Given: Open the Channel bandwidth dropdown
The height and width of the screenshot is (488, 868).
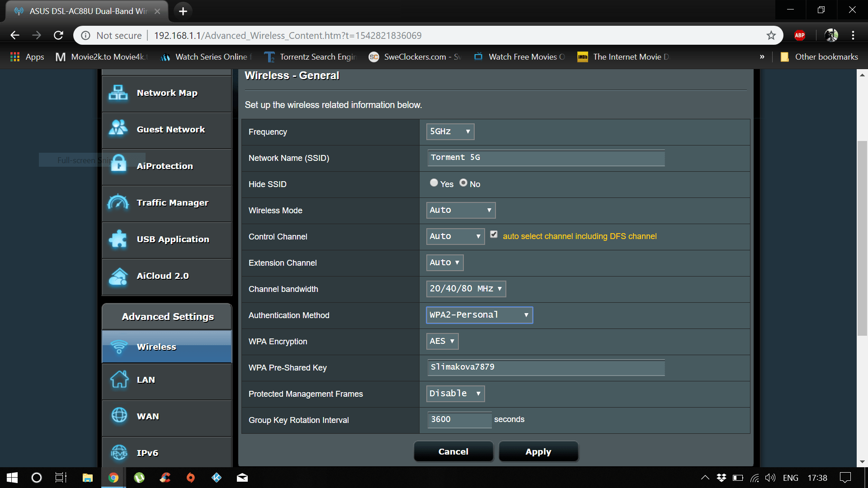Looking at the screenshot, I should point(466,289).
